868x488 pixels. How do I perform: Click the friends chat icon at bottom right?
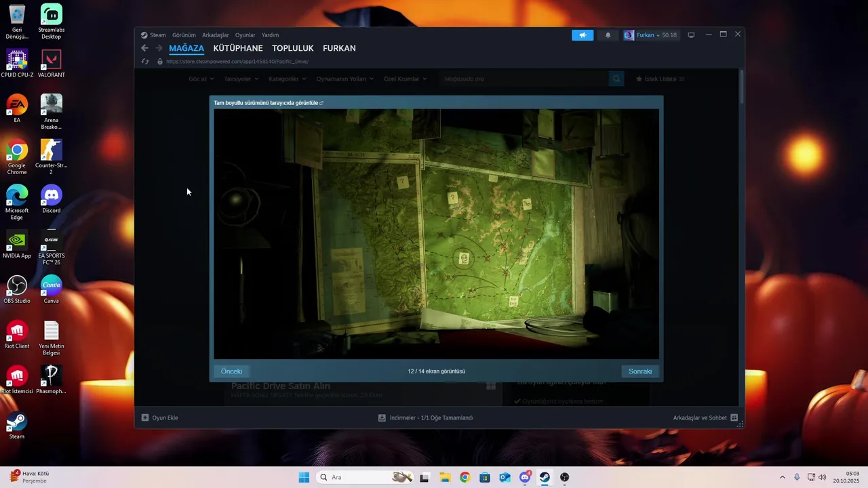click(x=734, y=418)
